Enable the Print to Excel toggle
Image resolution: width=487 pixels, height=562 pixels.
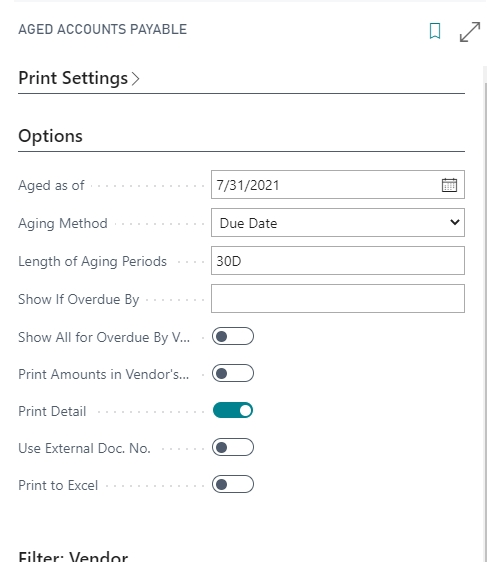point(233,484)
